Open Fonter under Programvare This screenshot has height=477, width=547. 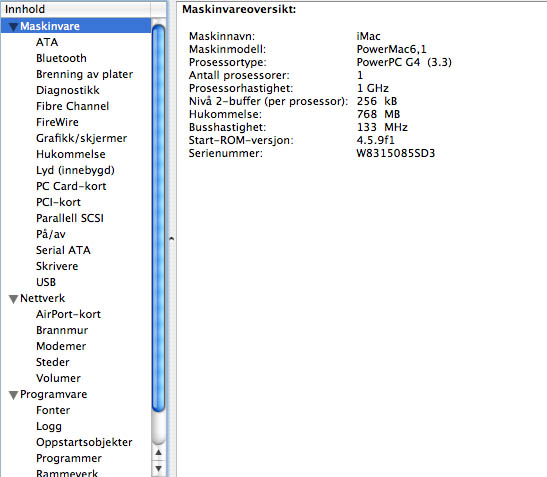tap(53, 410)
